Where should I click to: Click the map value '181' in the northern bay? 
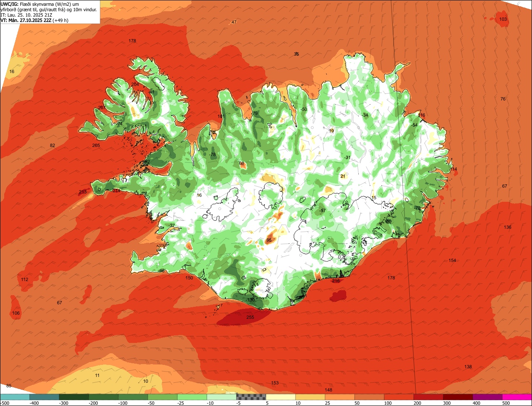[x=221, y=116]
